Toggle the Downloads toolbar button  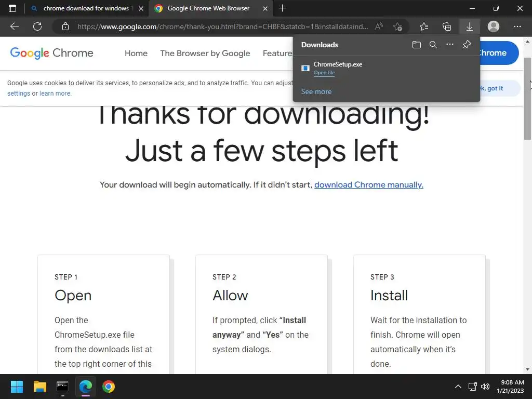[470, 26]
